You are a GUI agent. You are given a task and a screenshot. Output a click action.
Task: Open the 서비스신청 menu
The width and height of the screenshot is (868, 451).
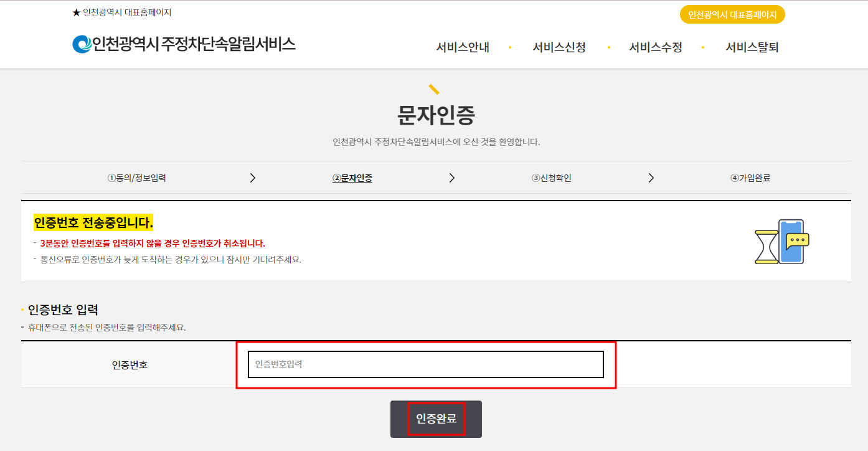559,47
